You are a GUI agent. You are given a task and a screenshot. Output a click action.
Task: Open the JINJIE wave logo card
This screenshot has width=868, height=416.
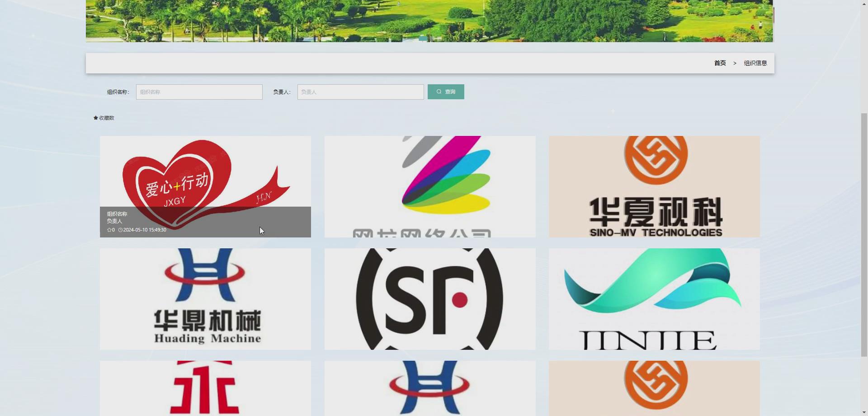[654, 298]
